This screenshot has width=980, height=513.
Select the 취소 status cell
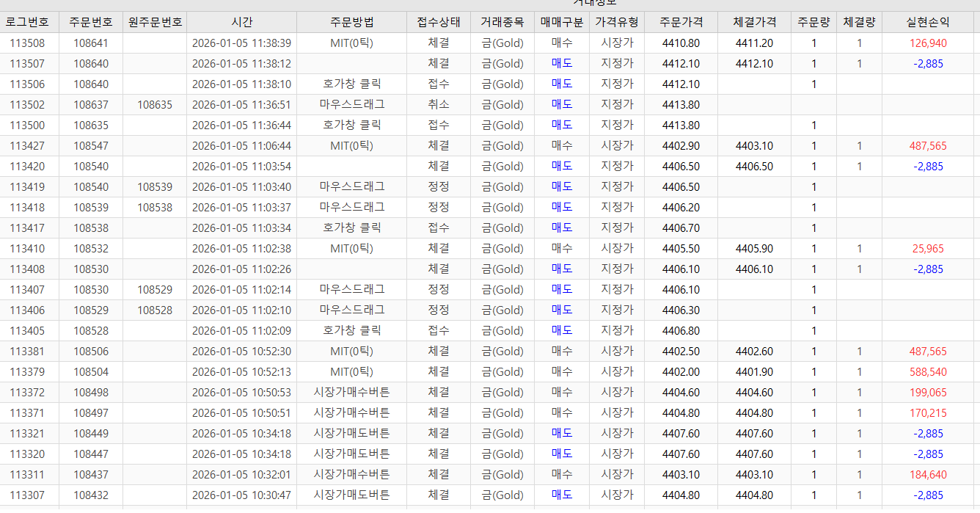click(439, 105)
